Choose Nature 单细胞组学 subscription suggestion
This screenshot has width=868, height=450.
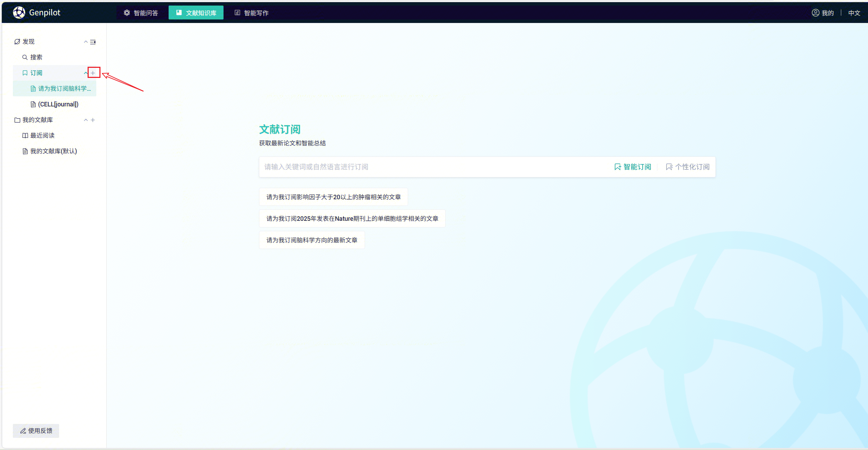click(352, 218)
